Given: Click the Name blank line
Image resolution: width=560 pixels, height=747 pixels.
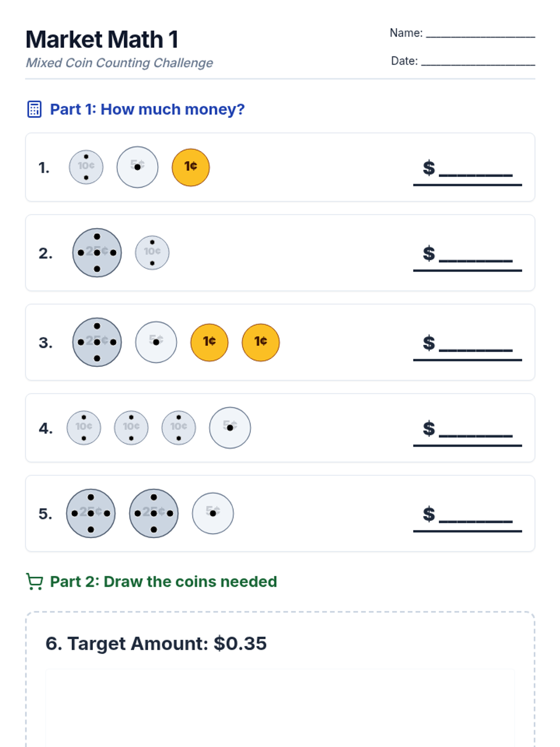Looking at the screenshot, I should 480,34.
